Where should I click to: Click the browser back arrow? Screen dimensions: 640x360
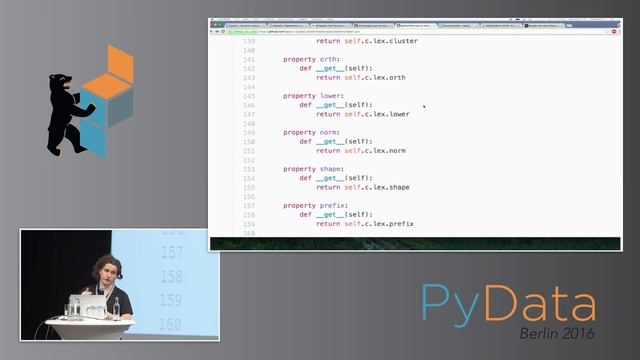point(212,31)
